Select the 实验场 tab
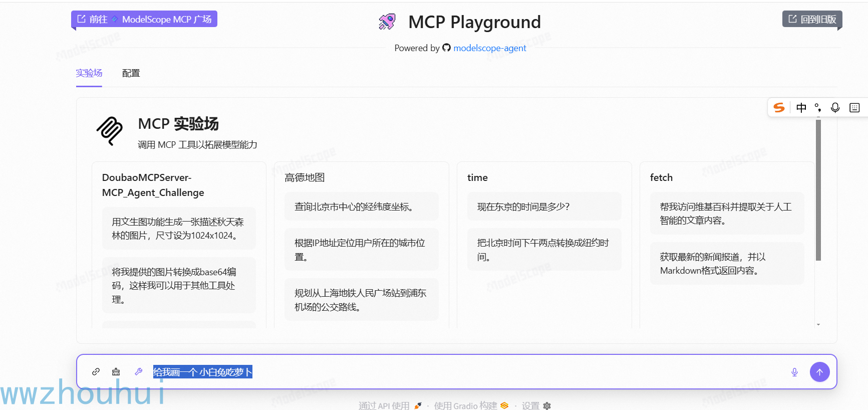The height and width of the screenshot is (410, 868). coord(89,73)
